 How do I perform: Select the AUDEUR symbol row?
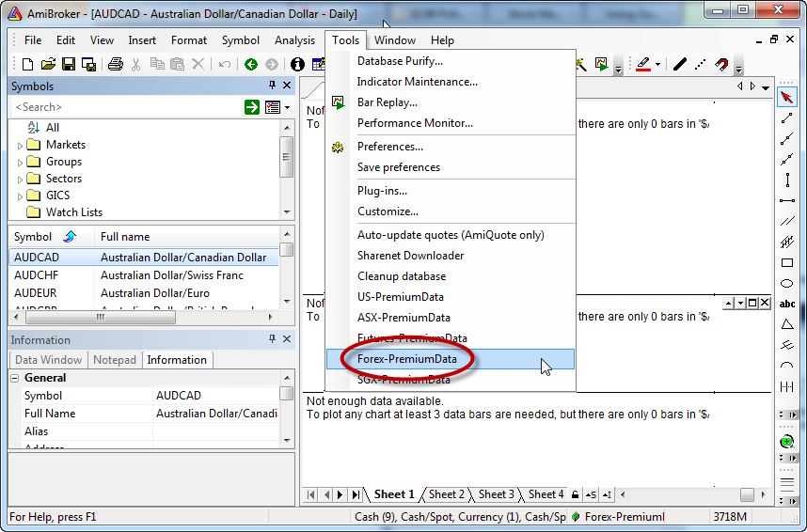[144, 293]
